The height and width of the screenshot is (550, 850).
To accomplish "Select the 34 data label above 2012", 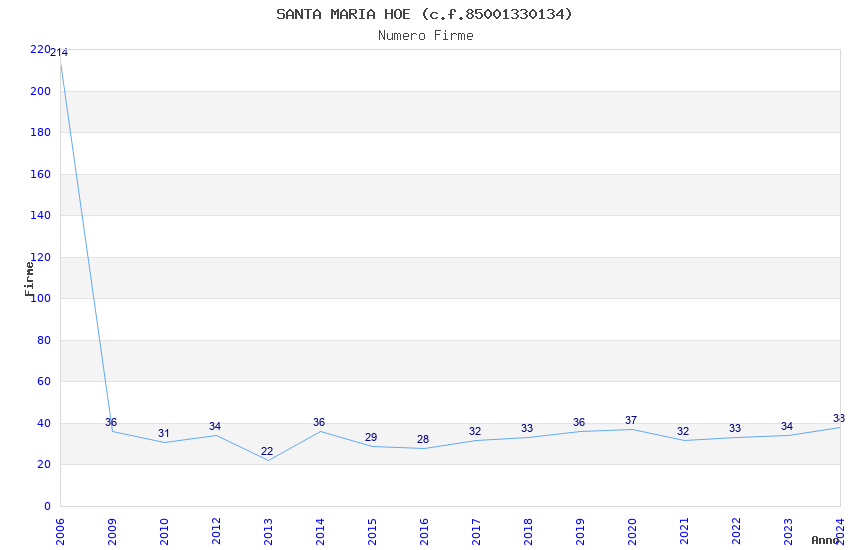I will (215, 426).
